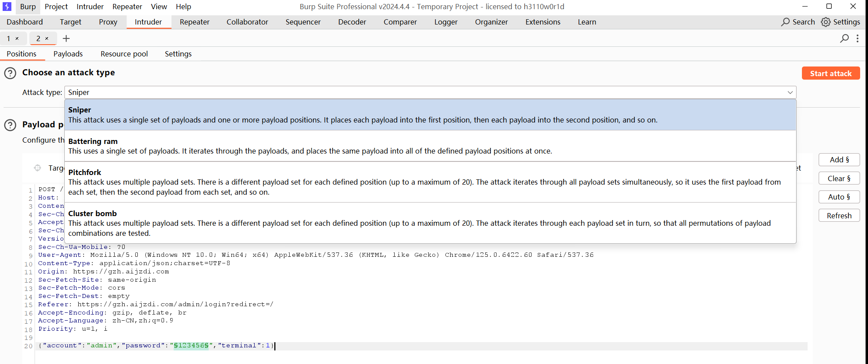Viewport: 868px width, 364px height.
Task: Choose Battering ram attack type
Action: point(430,146)
